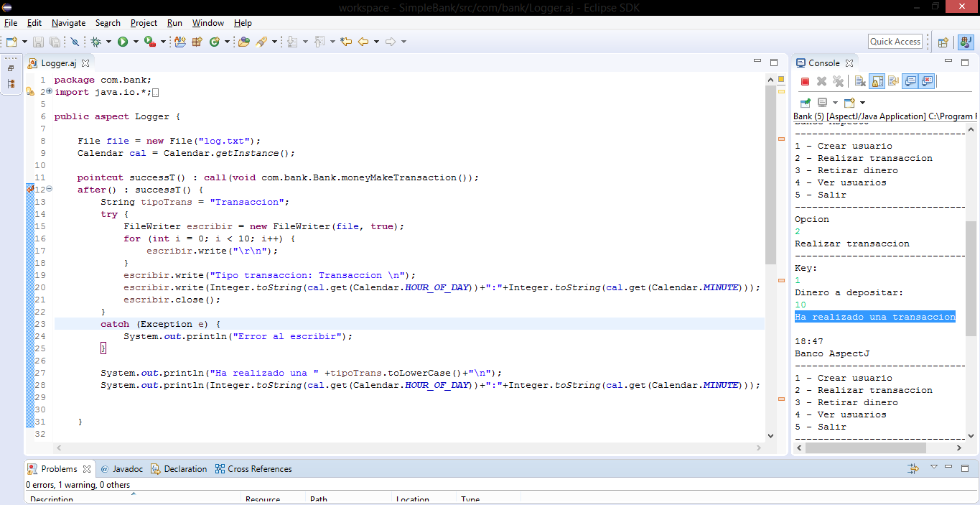Save all open editors

(x=55, y=41)
